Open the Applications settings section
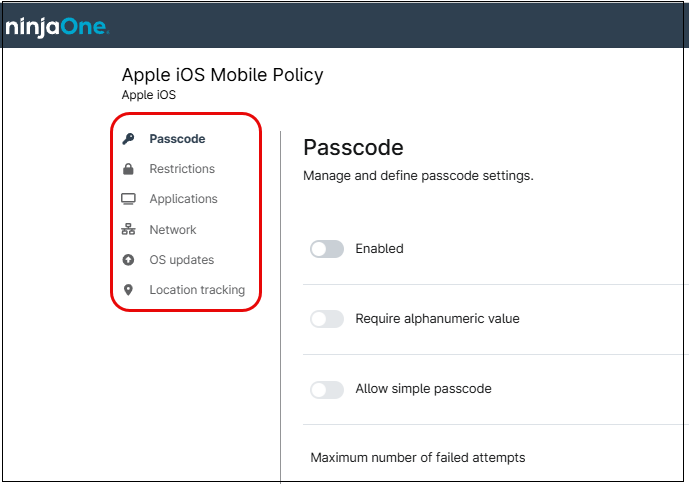This screenshot has height=484, width=689. (183, 199)
